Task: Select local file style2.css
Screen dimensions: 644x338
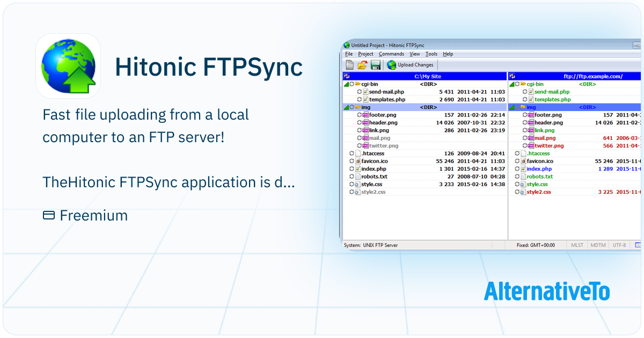Action: click(373, 192)
